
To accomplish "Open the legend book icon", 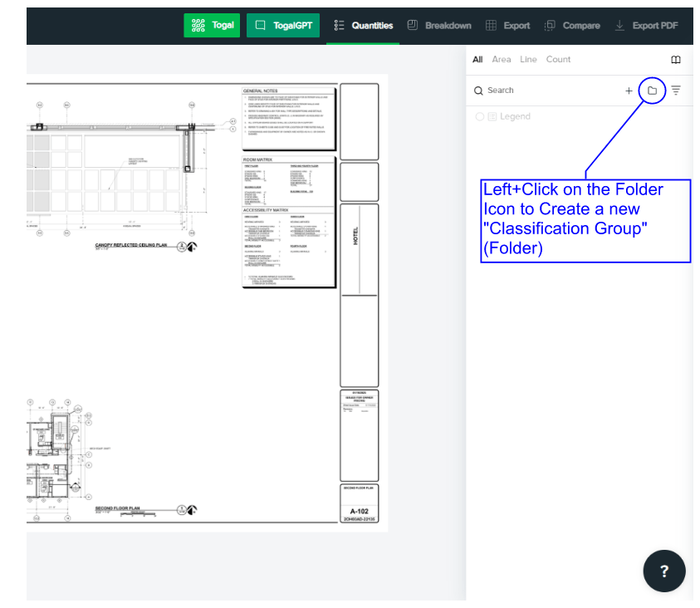I will 676,59.
